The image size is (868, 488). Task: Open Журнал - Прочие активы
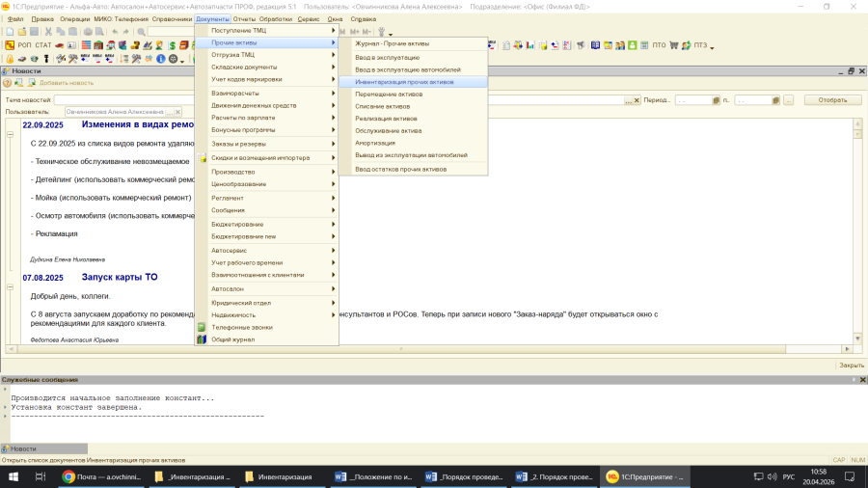[x=413, y=43]
